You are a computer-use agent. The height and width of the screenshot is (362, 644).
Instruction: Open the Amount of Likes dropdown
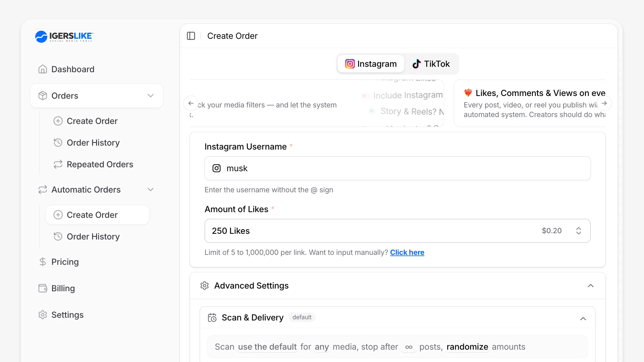click(x=398, y=231)
